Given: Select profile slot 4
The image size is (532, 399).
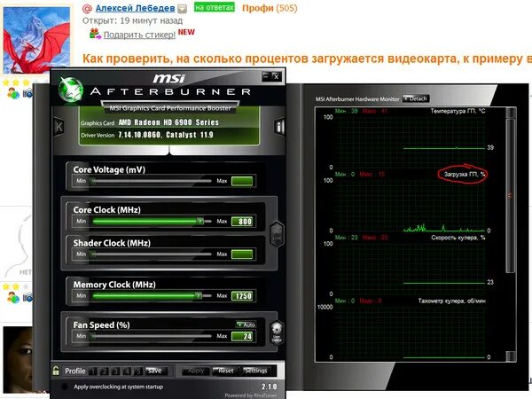Looking at the screenshot, I should [x=127, y=372].
